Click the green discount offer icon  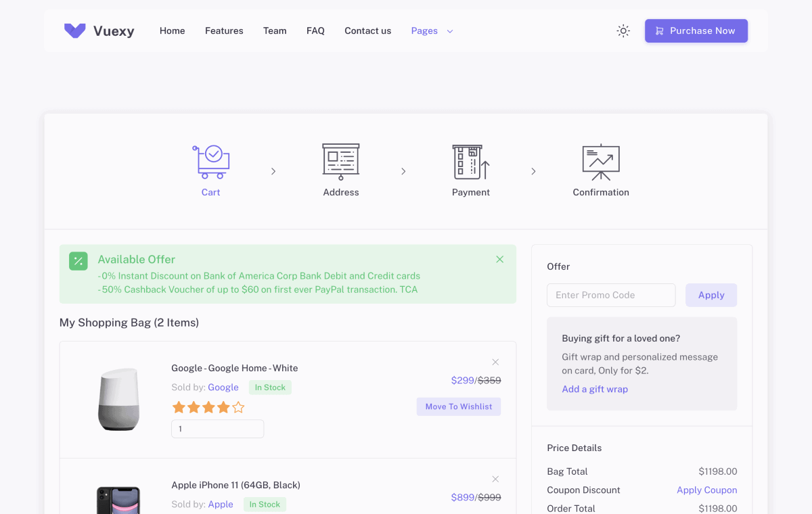pyautogui.click(x=78, y=260)
